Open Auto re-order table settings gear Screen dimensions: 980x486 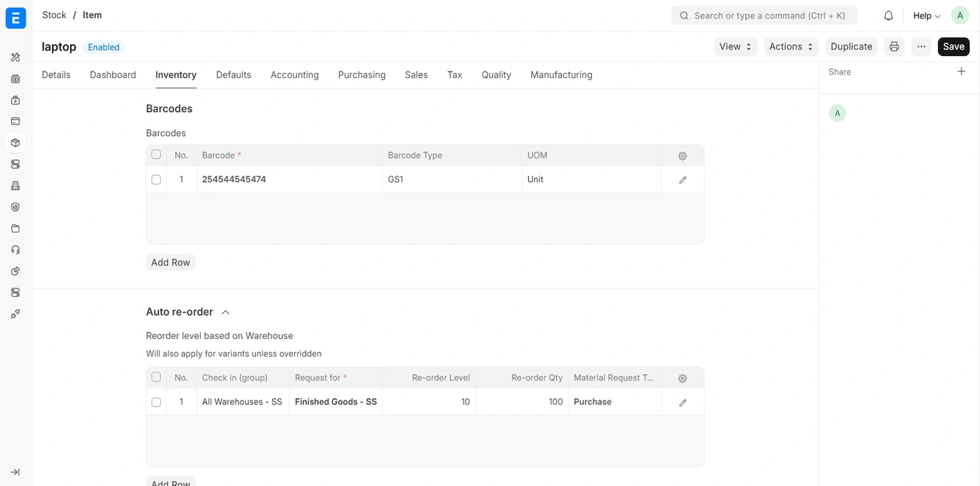tap(682, 378)
